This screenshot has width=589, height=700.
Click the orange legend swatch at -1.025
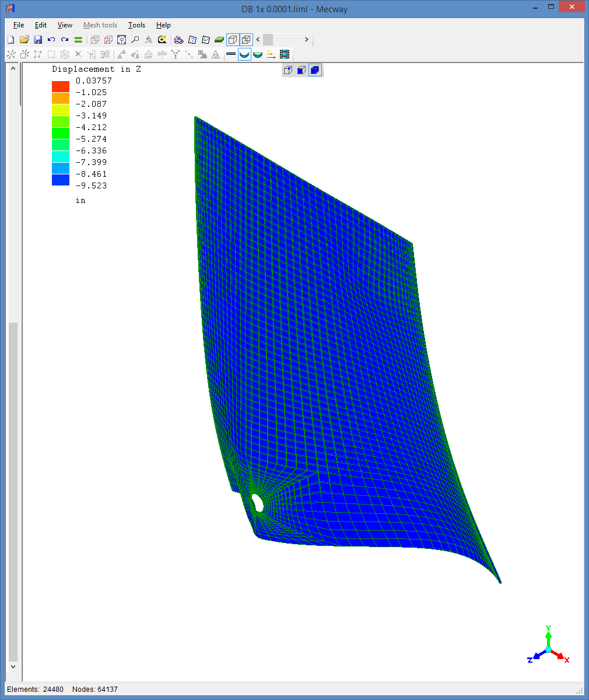[61, 98]
